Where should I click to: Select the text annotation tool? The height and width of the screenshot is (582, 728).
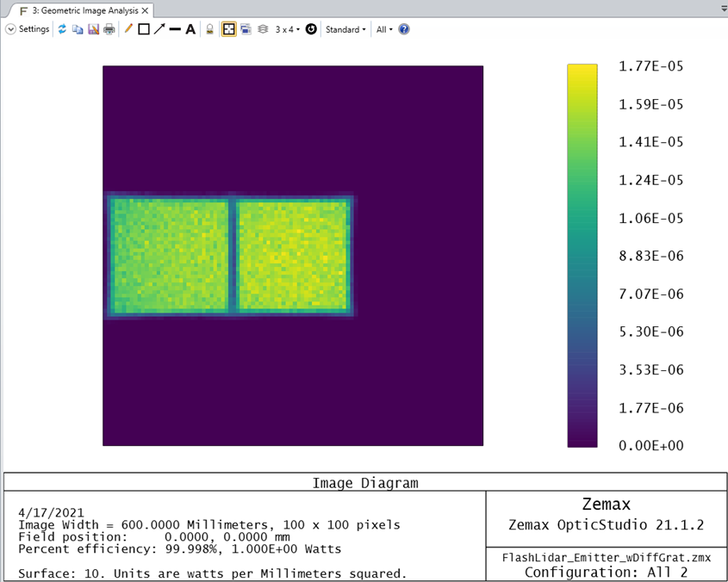point(190,28)
